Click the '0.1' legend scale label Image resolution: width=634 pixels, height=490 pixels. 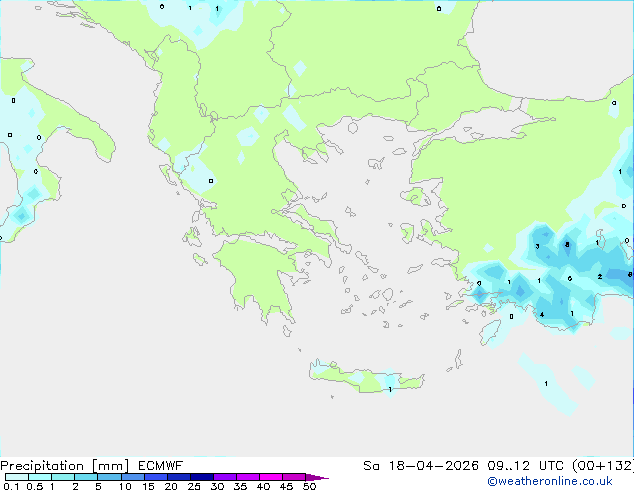[11, 486]
